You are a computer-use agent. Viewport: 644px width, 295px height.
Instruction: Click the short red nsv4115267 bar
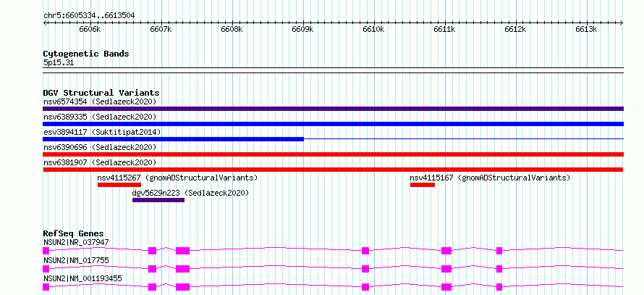coord(119,185)
